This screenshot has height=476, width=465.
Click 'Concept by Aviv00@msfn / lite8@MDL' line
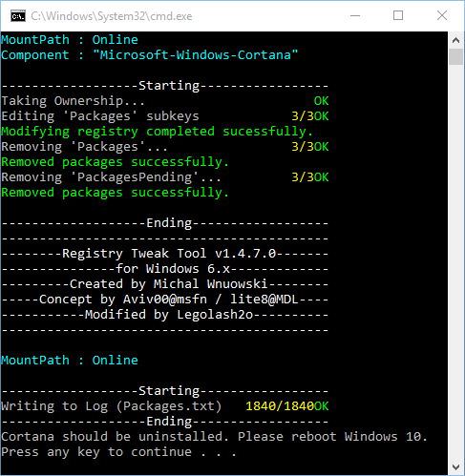point(165,300)
